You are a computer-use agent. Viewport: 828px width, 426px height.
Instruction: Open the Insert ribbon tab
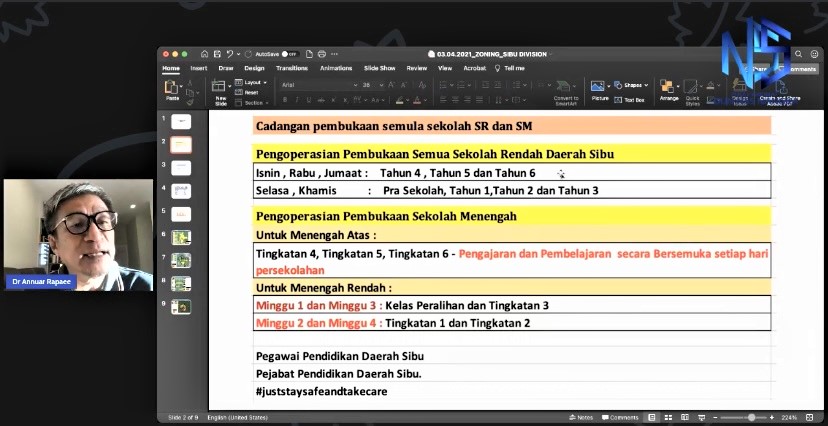coord(199,68)
